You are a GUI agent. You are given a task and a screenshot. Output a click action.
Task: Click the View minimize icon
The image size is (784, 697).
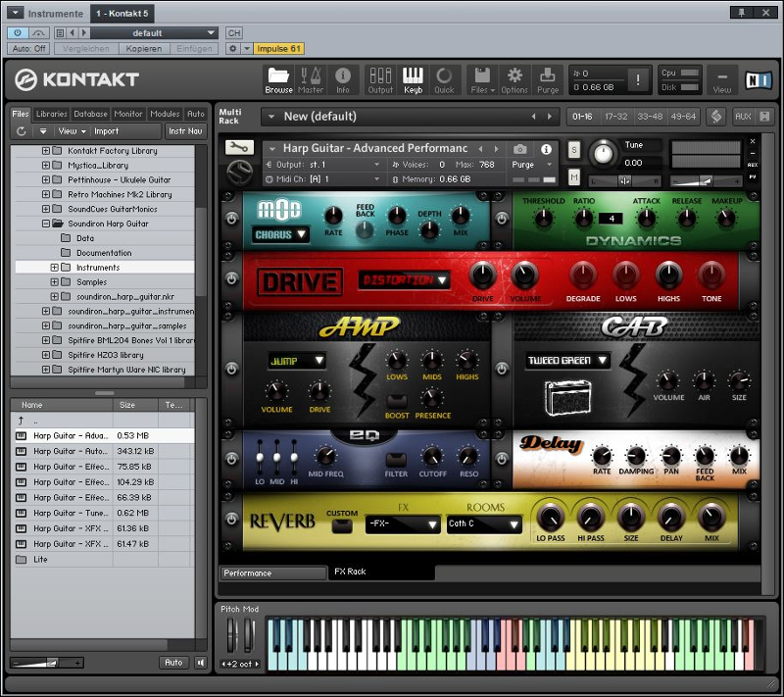pos(722,80)
